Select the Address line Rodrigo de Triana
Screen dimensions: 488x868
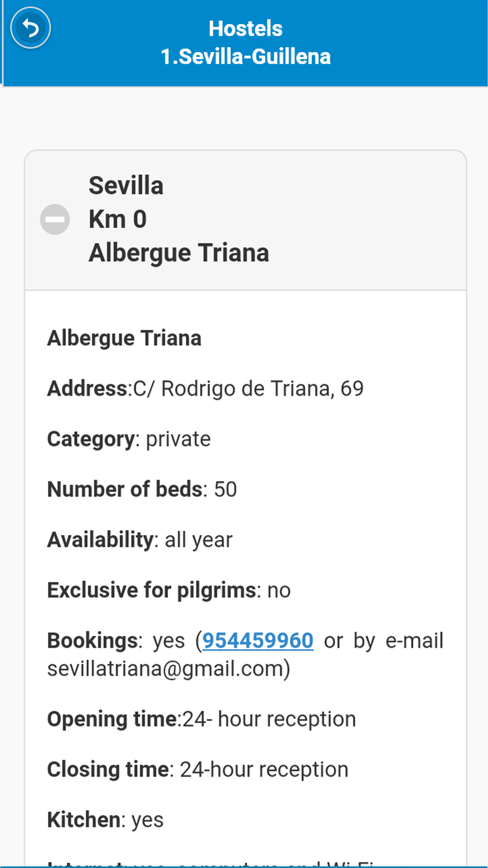tap(205, 389)
